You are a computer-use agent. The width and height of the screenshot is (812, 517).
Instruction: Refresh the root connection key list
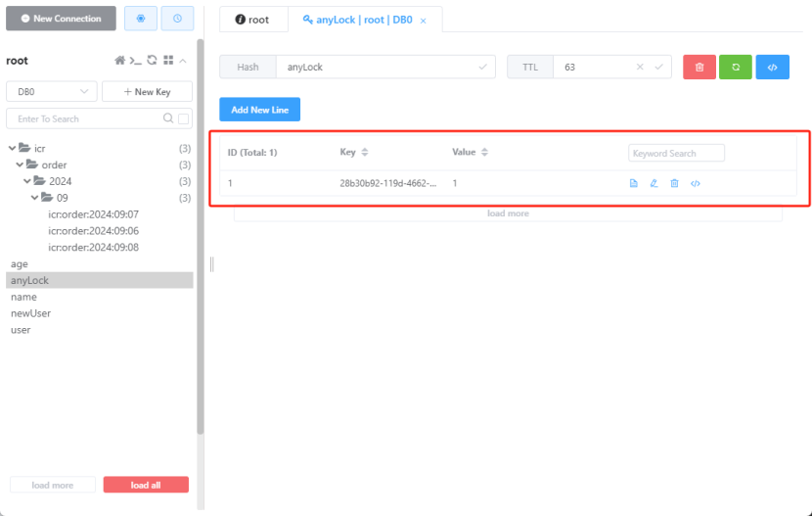(152, 60)
